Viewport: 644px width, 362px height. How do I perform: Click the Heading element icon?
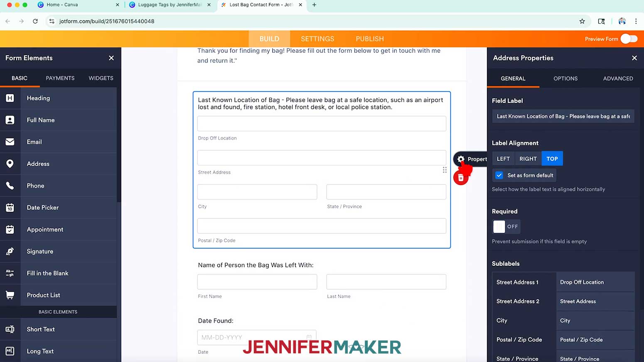pyautogui.click(x=10, y=98)
